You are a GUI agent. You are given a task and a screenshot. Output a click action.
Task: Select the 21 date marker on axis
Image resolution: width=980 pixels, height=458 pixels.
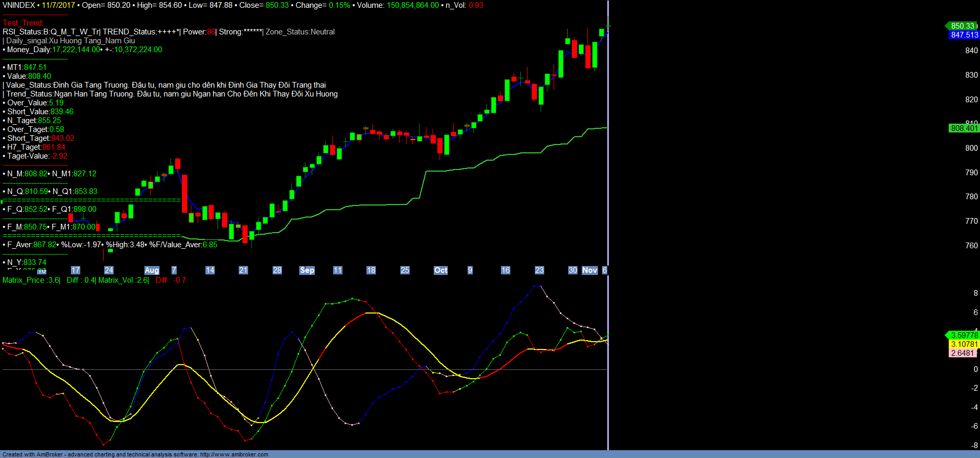(x=243, y=270)
